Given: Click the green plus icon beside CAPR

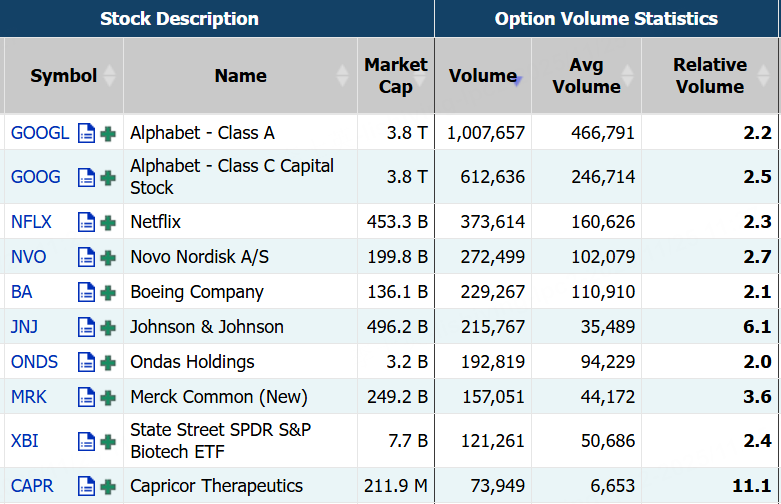Looking at the screenshot, I should tap(108, 487).
